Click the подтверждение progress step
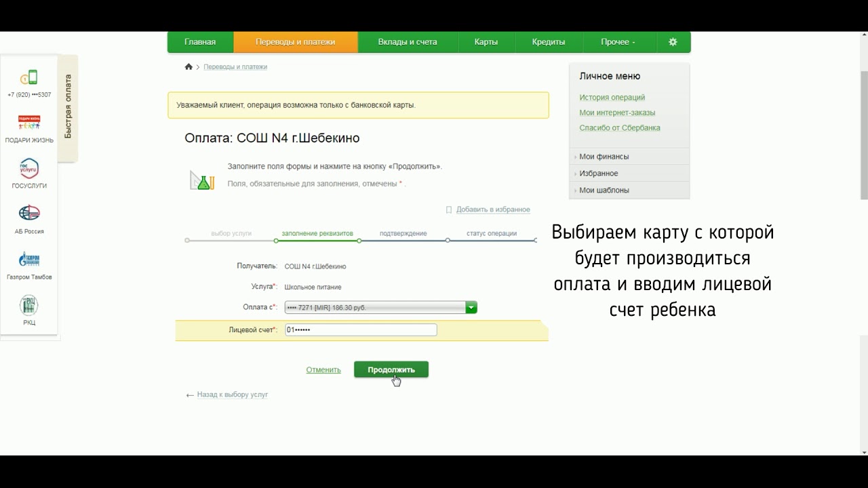This screenshot has height=488, width=868. click(403, 233)
